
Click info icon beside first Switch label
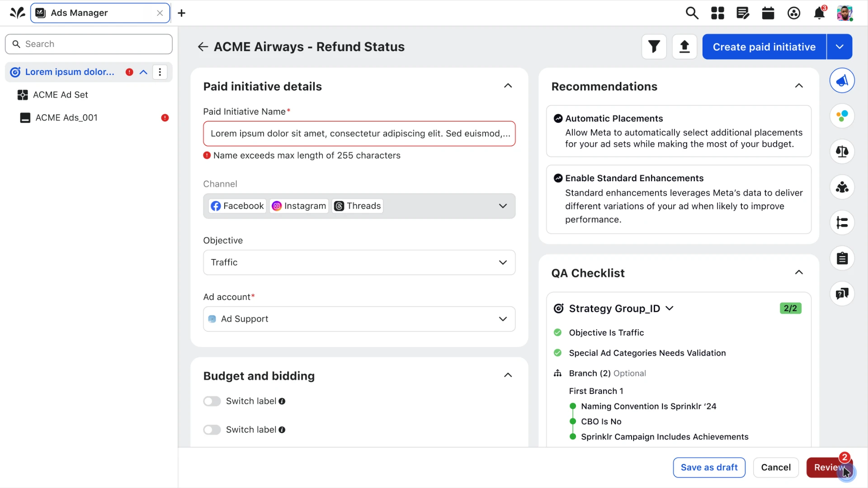pyautogui.click(x=282, y=401)
